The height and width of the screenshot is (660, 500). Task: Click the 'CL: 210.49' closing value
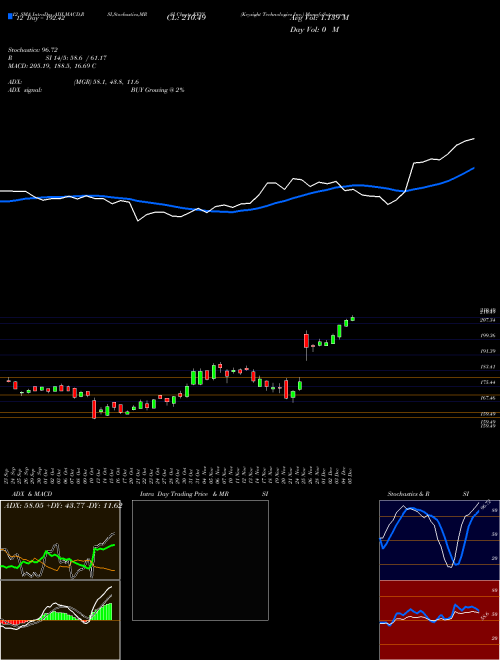click(x=187, y=18)
